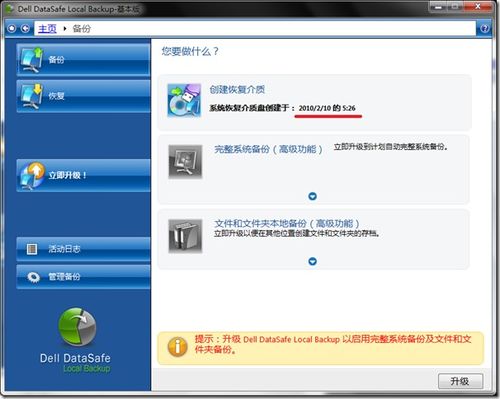Click the grayed full system backup icon
500x399 pixels.
[185, 162]
